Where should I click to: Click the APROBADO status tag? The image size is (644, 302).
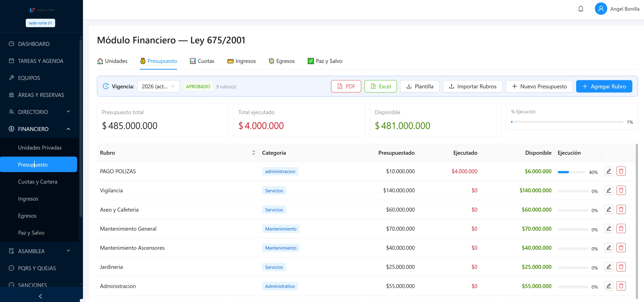pos(198,87)
